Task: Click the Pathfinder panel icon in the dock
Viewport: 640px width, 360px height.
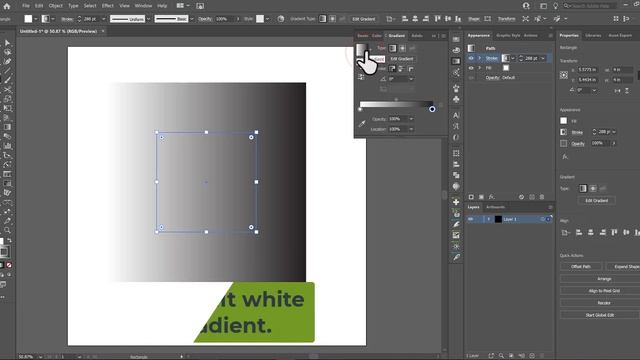Action: pos(456,175)
